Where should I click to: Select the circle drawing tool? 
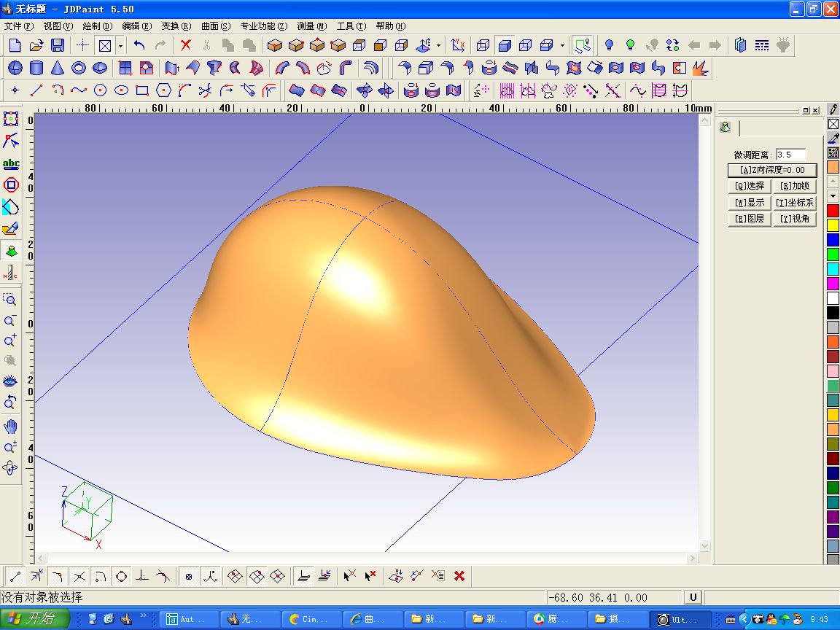(100, 90)
